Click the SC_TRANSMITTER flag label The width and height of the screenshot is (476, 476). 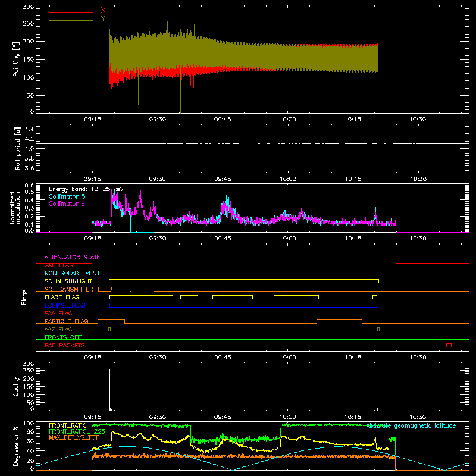[x=69, y=289]
